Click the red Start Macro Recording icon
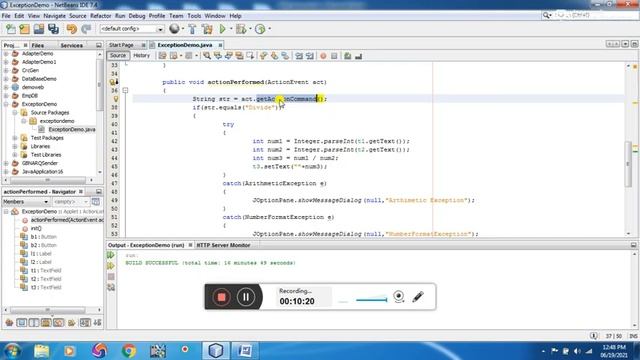 pyautogui.click(x=323, y=56)
